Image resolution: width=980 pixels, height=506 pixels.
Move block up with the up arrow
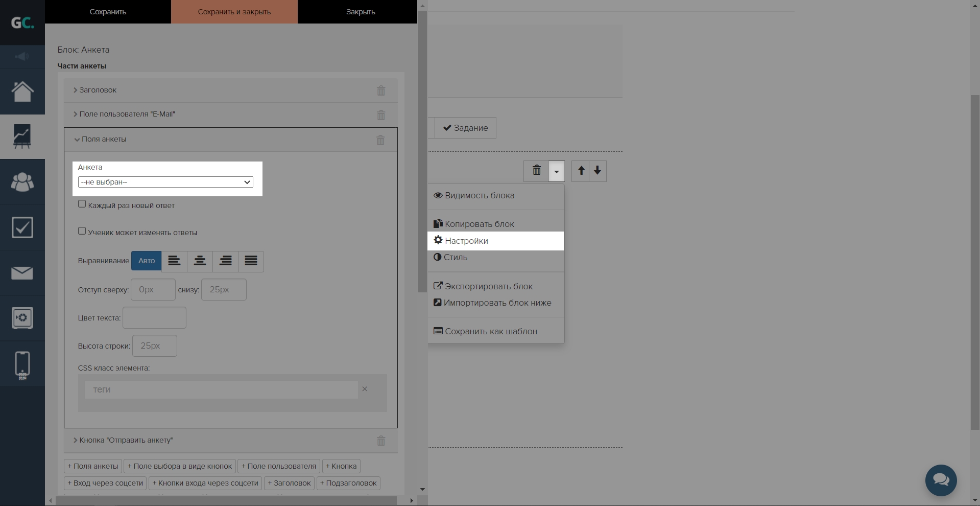pos(581,171)
